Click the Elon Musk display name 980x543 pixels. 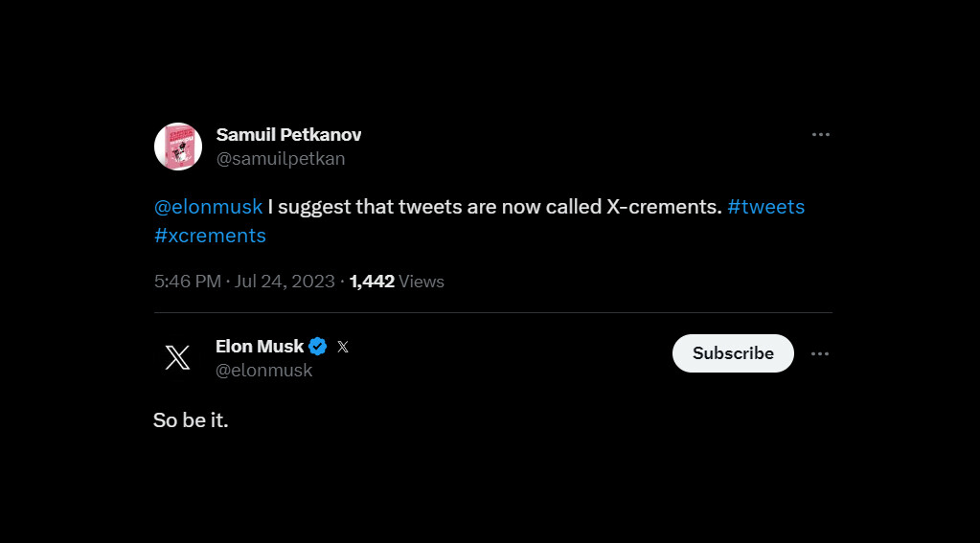pos(260,346)
